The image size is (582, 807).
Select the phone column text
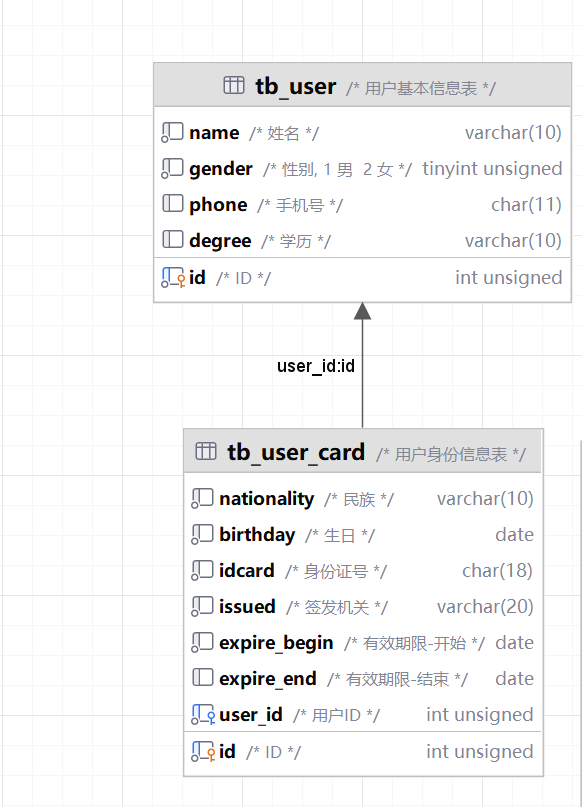218,205
